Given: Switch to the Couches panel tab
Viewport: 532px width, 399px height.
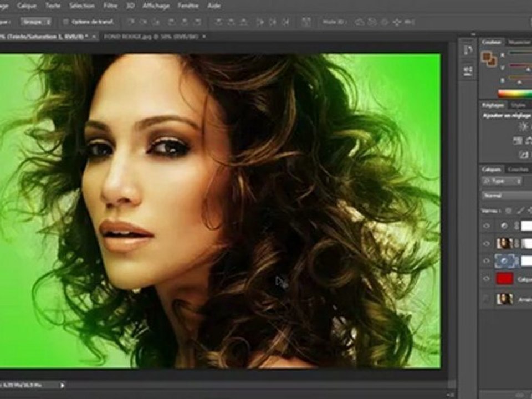Looking at the screenshot, I should (518, 169).
